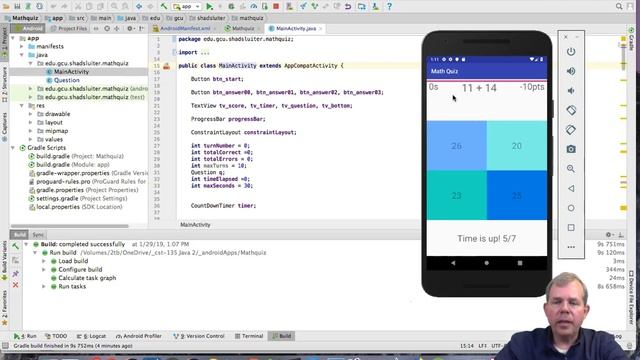Image resolution: width=640 pixels, height=360 pixels.
Task: Collapse the java folder
Action: [x=22, y=55]
